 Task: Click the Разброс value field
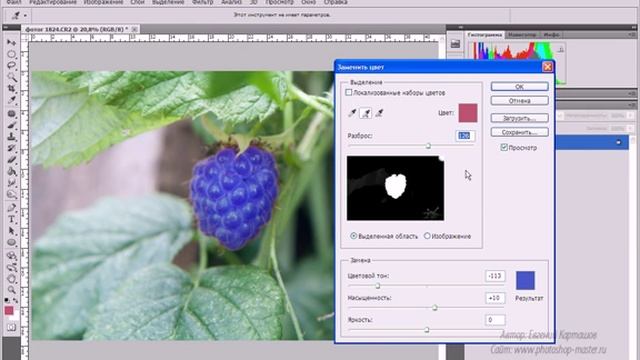click(464, 136)
